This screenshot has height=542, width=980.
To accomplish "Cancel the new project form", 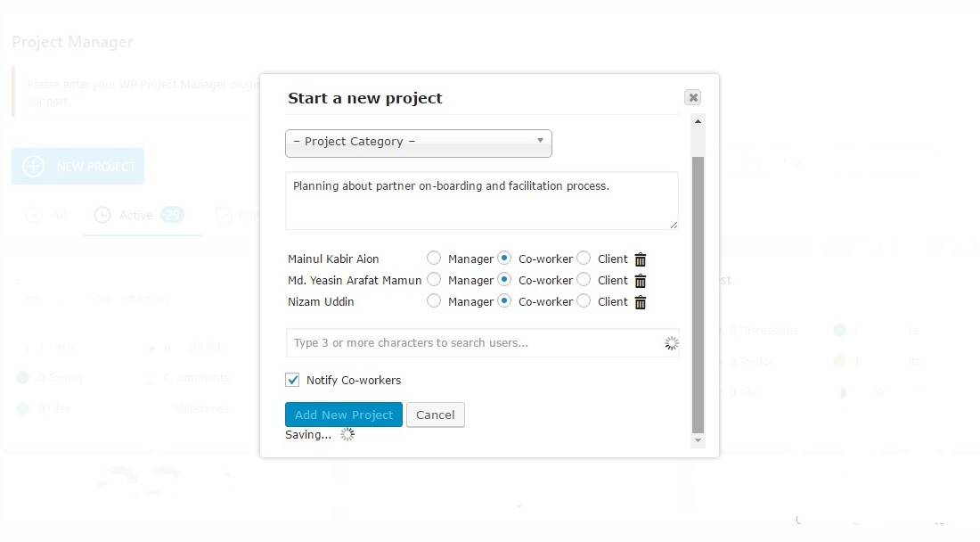I will (435, 415).
